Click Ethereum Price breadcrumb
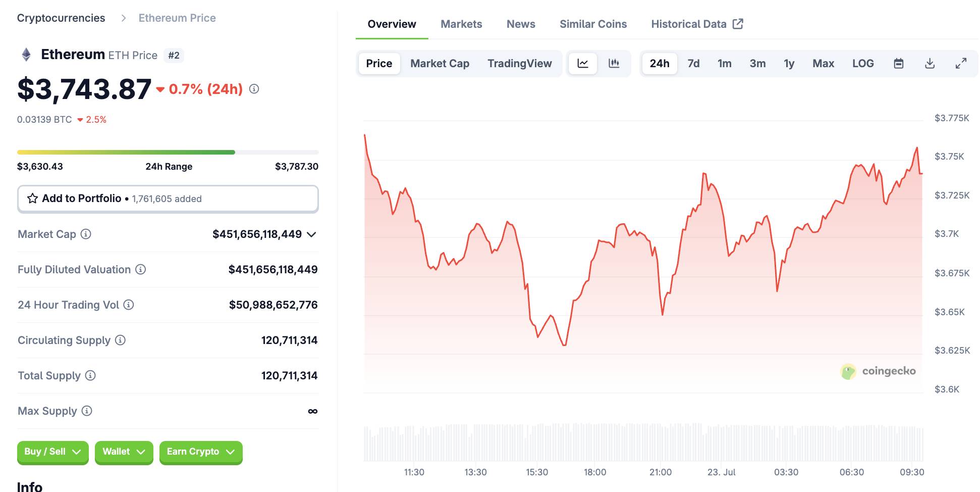This screenshot has height=492, width=980. point(177,18)
